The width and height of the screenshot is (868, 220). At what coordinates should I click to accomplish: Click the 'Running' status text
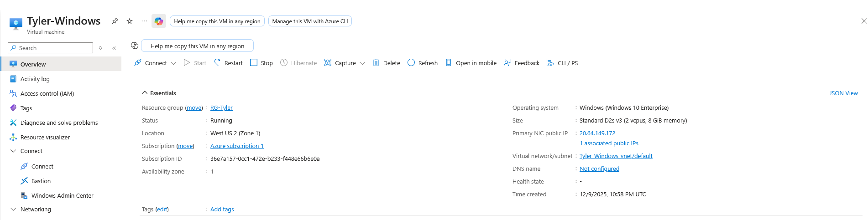221,121
